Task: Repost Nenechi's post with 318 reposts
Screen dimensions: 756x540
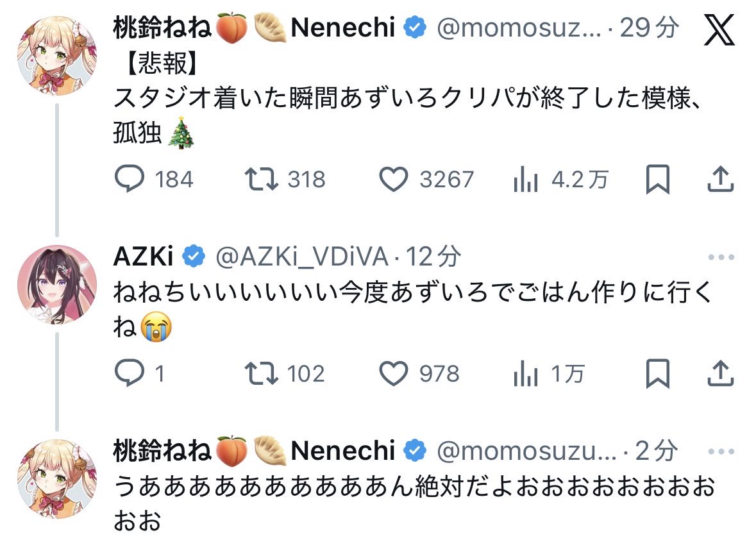Action: click(262, 180)
